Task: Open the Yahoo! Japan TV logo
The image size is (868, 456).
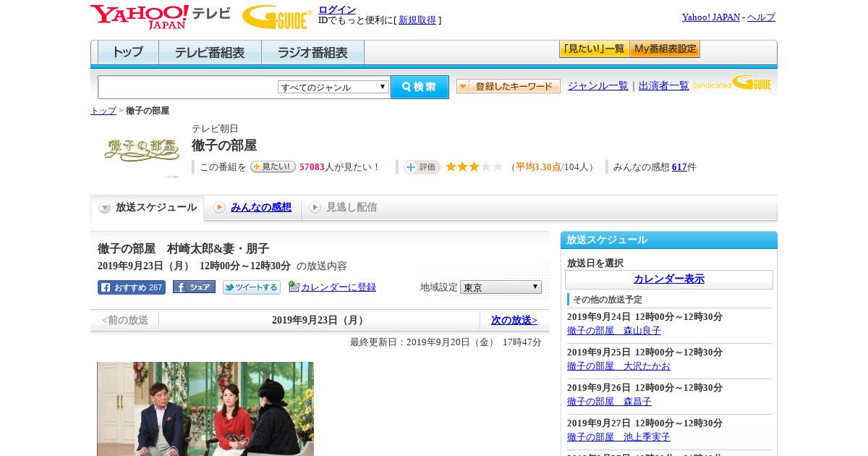Action: point(161,17)
